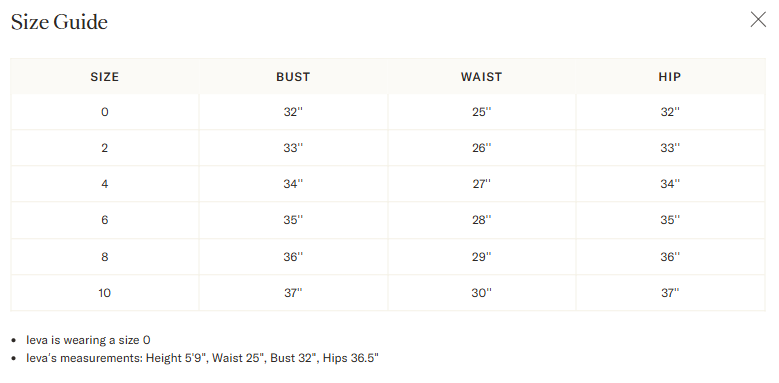Select the size 8 row label

tap(104, 257)
